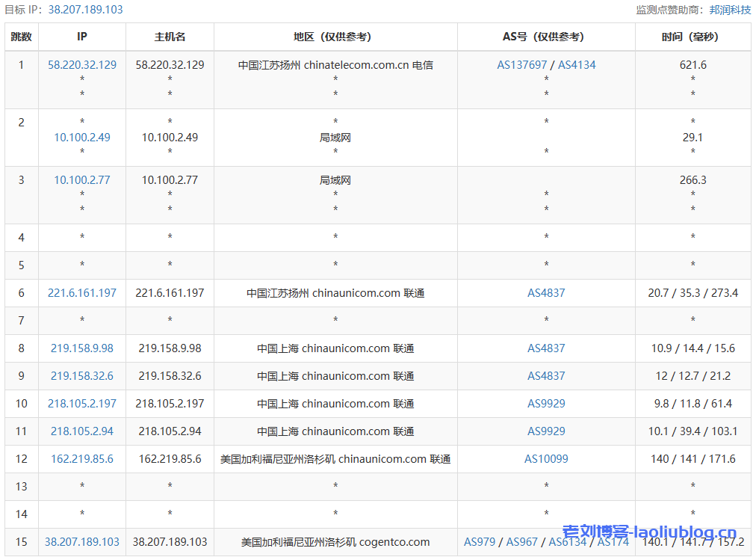Image resolution: width=756 pixels, height=560 pixels.
Task: Open IP link 58.220.32.129
Action: pos(82,64)
